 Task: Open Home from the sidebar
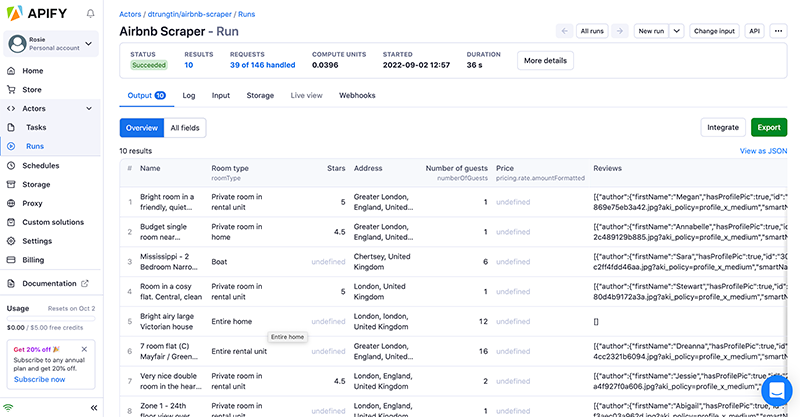click(x=33, y=71)
